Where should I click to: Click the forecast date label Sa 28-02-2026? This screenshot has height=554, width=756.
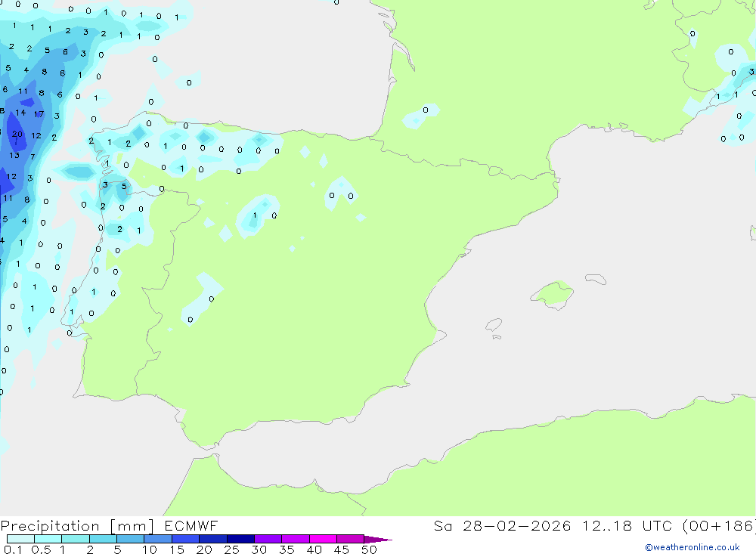pos(502,525)
